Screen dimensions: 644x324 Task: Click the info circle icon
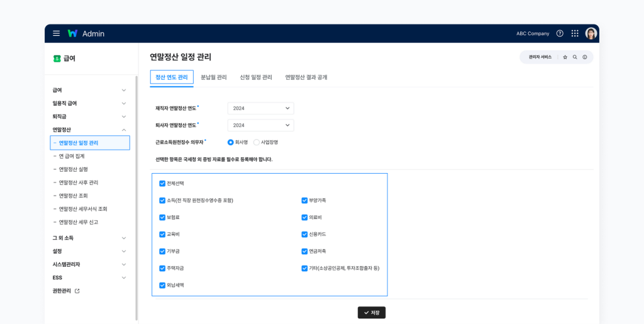[585, 57]
